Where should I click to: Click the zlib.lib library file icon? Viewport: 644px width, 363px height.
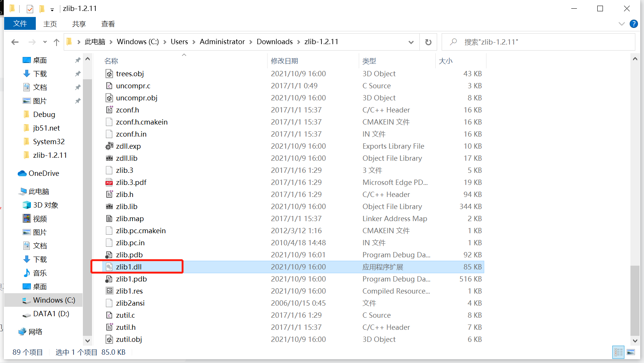[109, 206]
